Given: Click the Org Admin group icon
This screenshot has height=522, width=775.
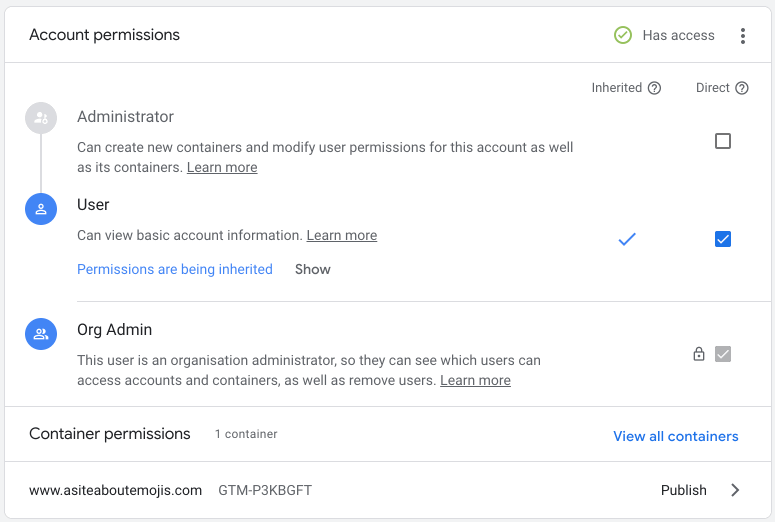Looking at the screenshot, I should click(41, 335).
